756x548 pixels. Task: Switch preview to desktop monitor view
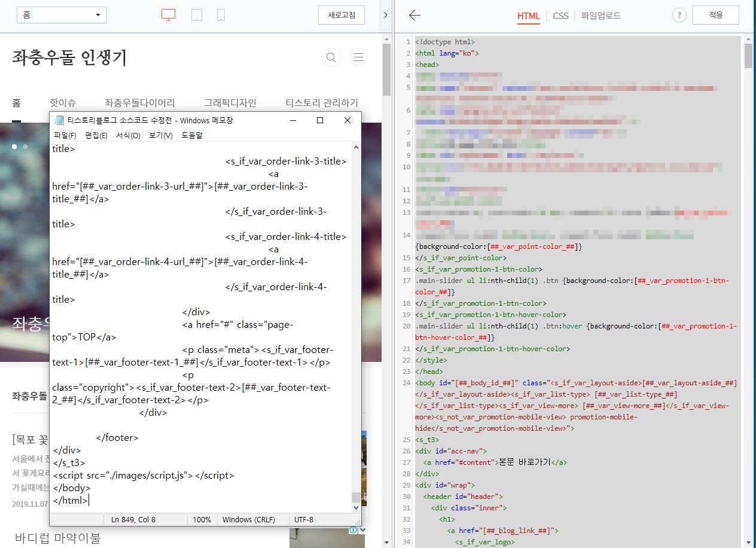pos(169,16)
